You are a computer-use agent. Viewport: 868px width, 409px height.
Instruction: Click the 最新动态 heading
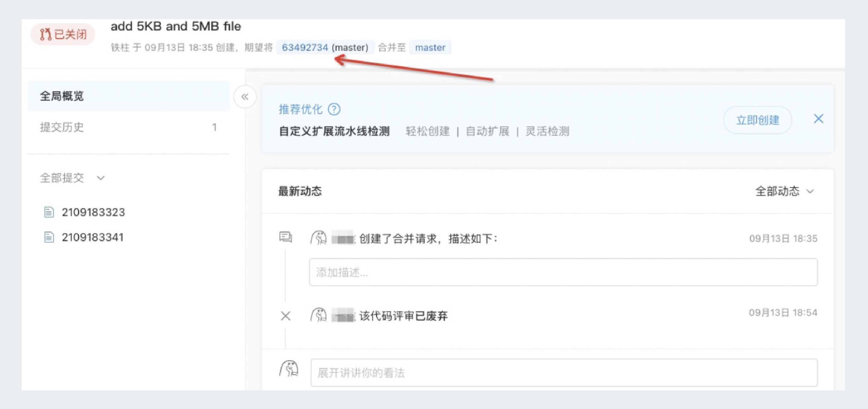[x=300, y=191]
